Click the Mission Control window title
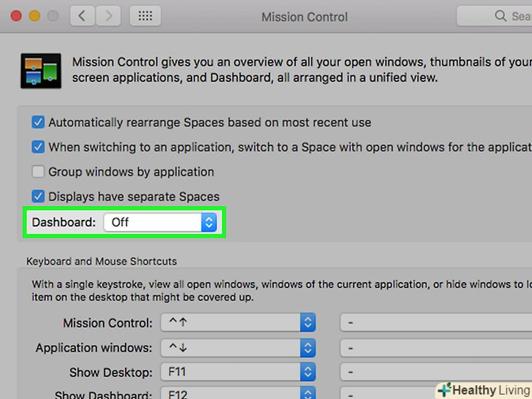Image resolution: width=532 pixels, height=399 pixels. (x=304, y=17)
